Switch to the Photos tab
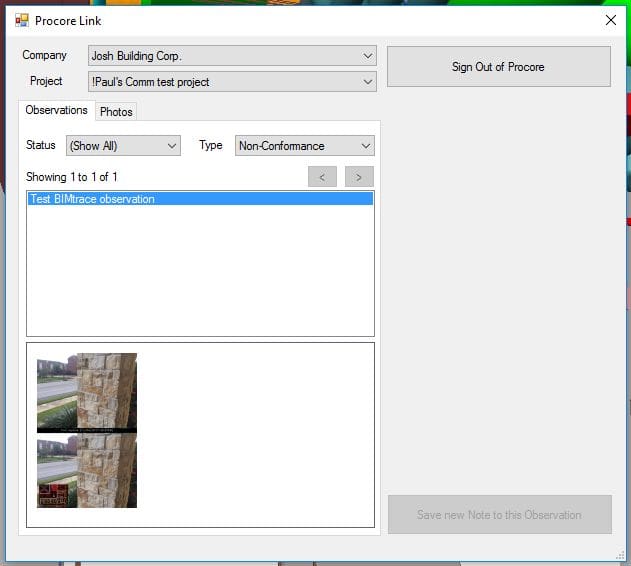 pyautogui.click(x=116, y=111)
